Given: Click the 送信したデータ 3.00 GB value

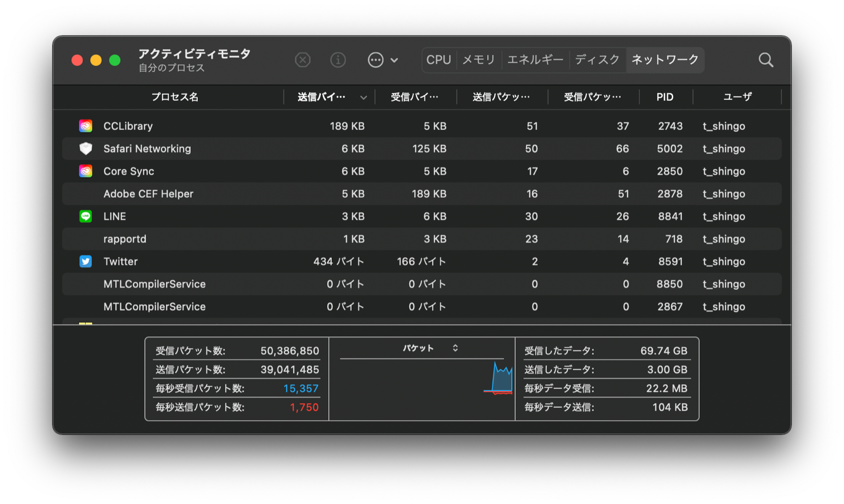Looking at the screenshot, I should click(667, 369).
